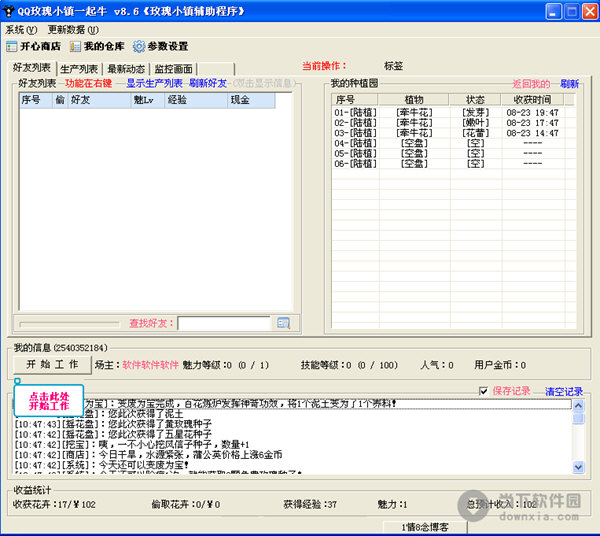Select plot row 02-[陆植]

point(453,123)
